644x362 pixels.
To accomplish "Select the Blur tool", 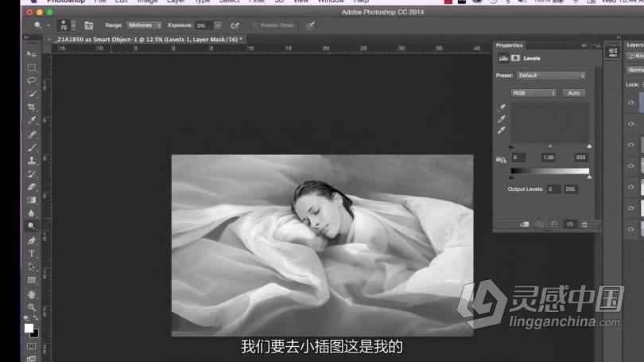I will (x=32, y=213).
